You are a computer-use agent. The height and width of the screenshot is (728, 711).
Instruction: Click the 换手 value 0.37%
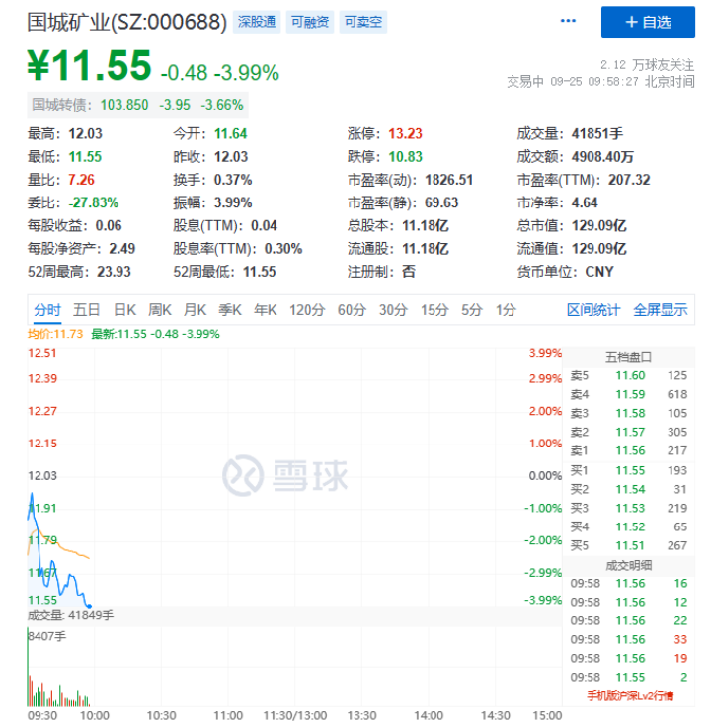tap(233, 179)
